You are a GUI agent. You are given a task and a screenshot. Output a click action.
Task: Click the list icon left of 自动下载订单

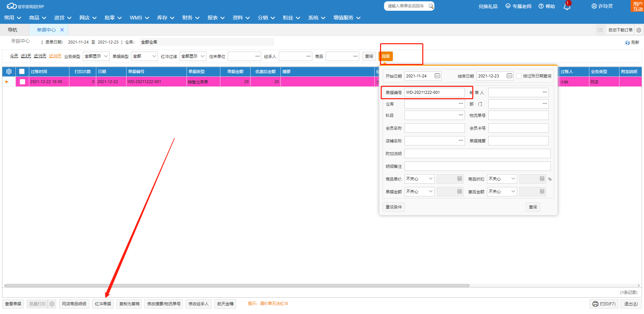click(600, 30)
